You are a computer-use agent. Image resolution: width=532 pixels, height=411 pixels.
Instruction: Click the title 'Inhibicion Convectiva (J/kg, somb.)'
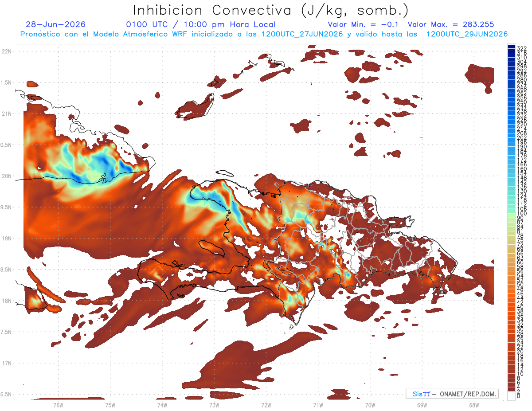(271, 10)
